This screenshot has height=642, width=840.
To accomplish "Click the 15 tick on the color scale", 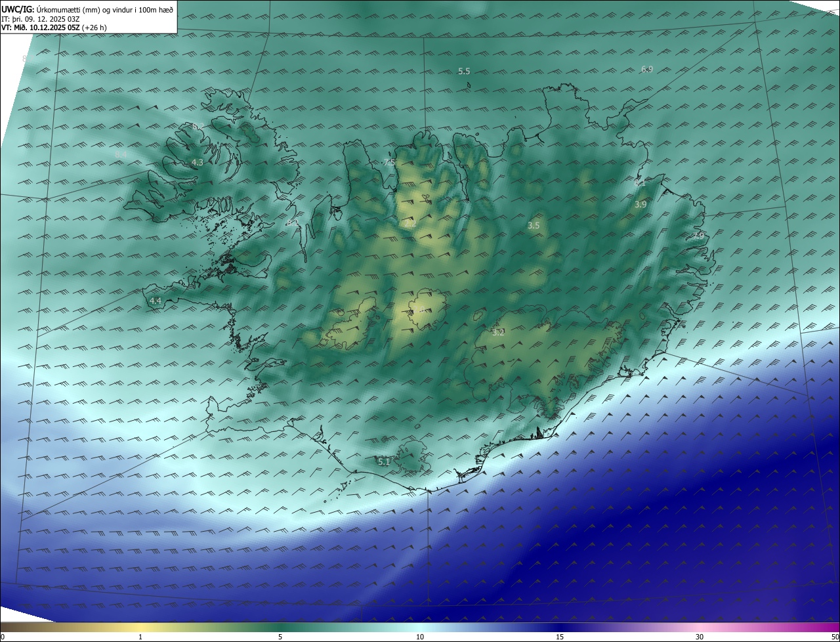I will (x=560, y=637).
